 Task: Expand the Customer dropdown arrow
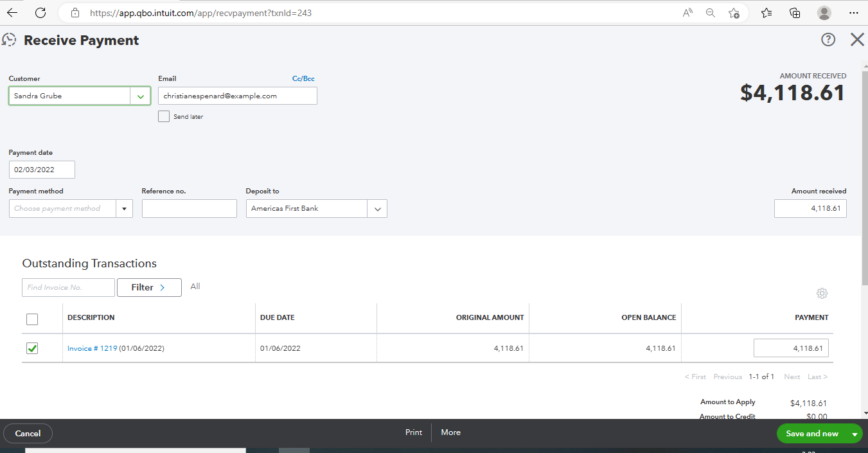pos(140,96)
